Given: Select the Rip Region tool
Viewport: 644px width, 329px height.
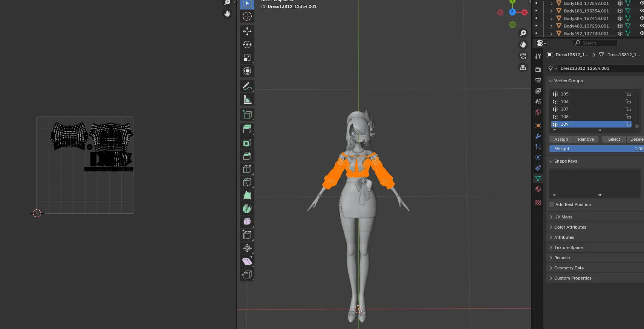Looking at the screenshot, I should (247, 274).
